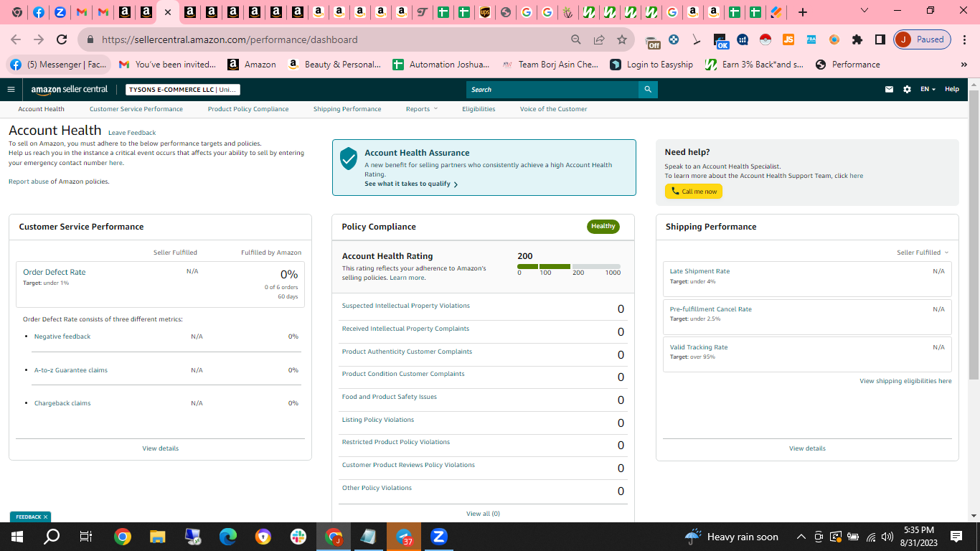Open Listing Policy Violations row
The height and width of the screenshot is (551, 980).
coord(483,423)
